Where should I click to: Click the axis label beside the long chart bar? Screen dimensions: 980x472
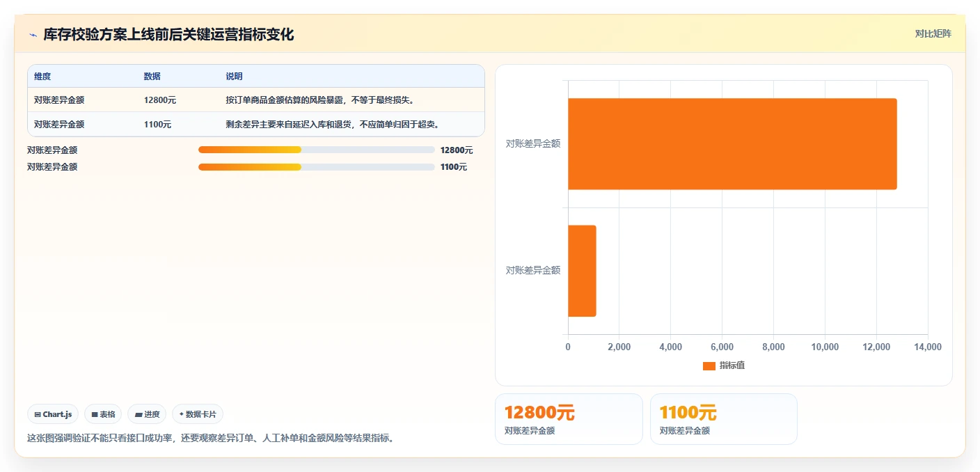pyautogui.click(x=533, y=144)
